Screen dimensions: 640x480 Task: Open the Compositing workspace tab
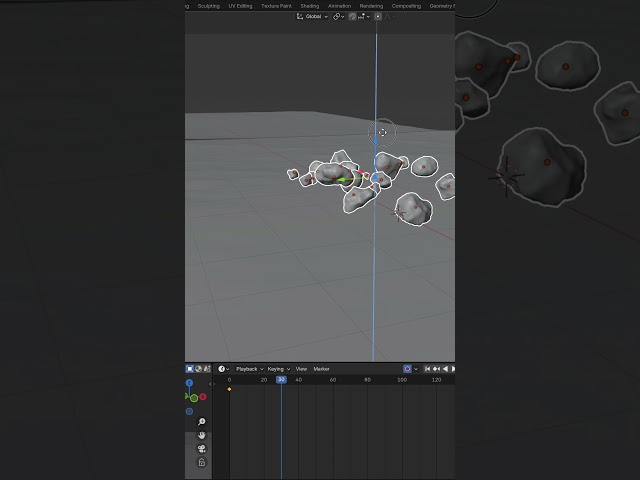tap(406, 6)
